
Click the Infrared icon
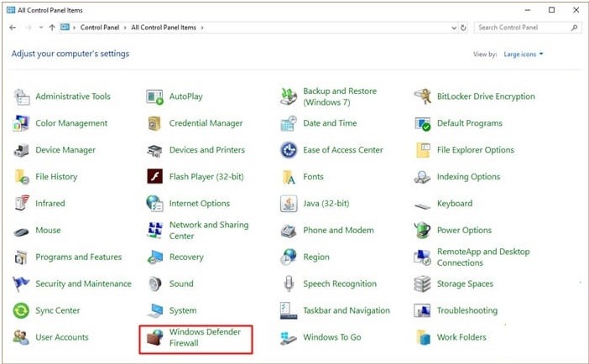tap(22, 203)
